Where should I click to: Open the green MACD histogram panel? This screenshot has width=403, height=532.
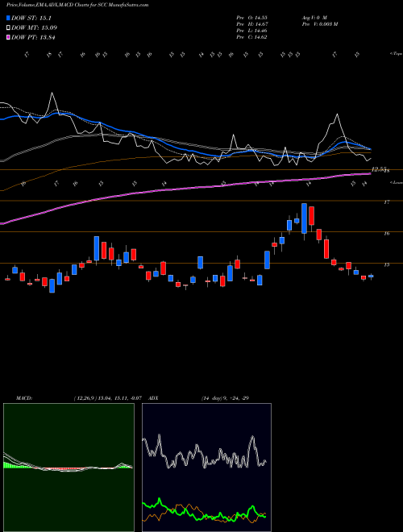pos(69,468)
